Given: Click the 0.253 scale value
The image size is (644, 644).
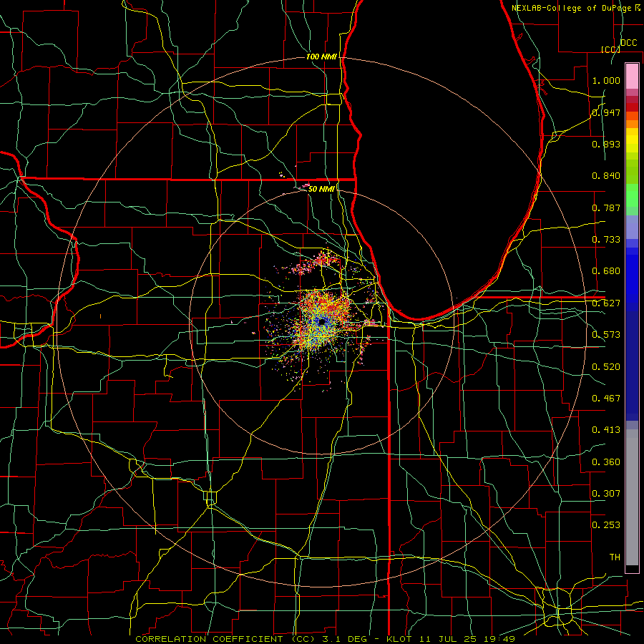Looking at the screenshot, I should click(x=606, y=525).
